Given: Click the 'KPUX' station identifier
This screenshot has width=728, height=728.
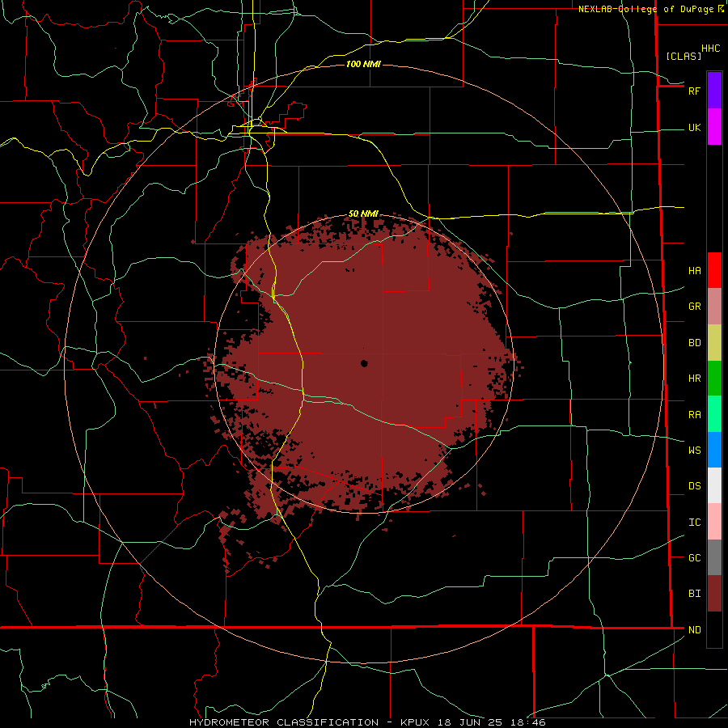Looking at the screenshot, I should [415, 722].
